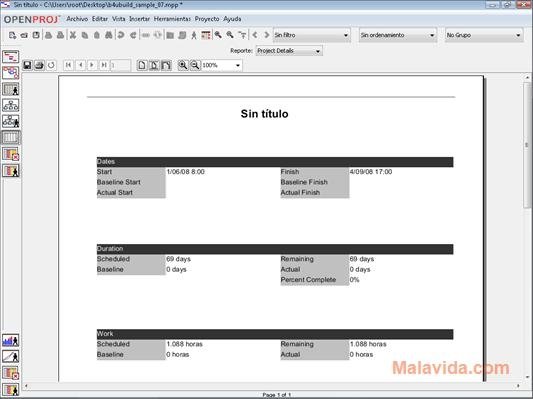
Task: Click the Cut scissors icon in toolbar
Action: (72, 35)
